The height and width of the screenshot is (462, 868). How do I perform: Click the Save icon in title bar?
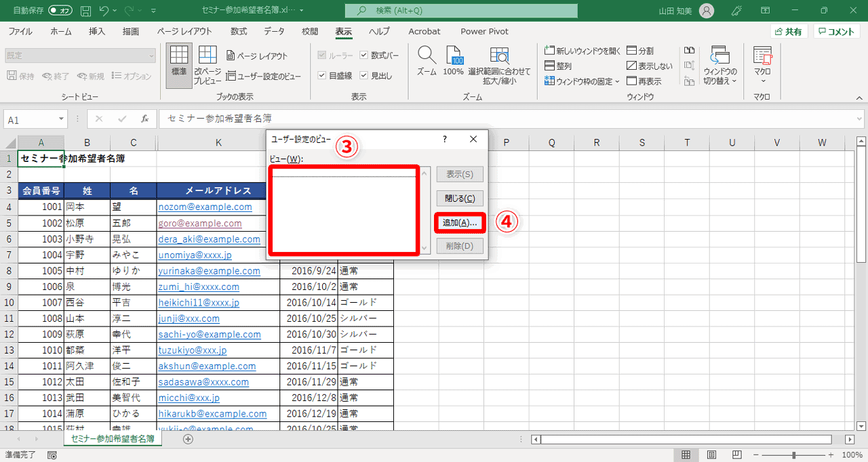[x=85, y=11]
